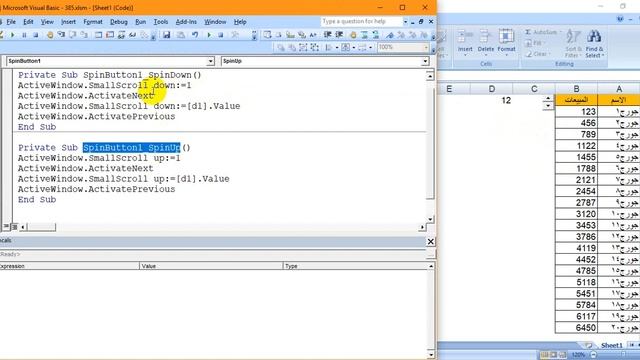Click the Reset stop icon in Debug toolbar
Screen dimensions: 640x360
(36, 35)
